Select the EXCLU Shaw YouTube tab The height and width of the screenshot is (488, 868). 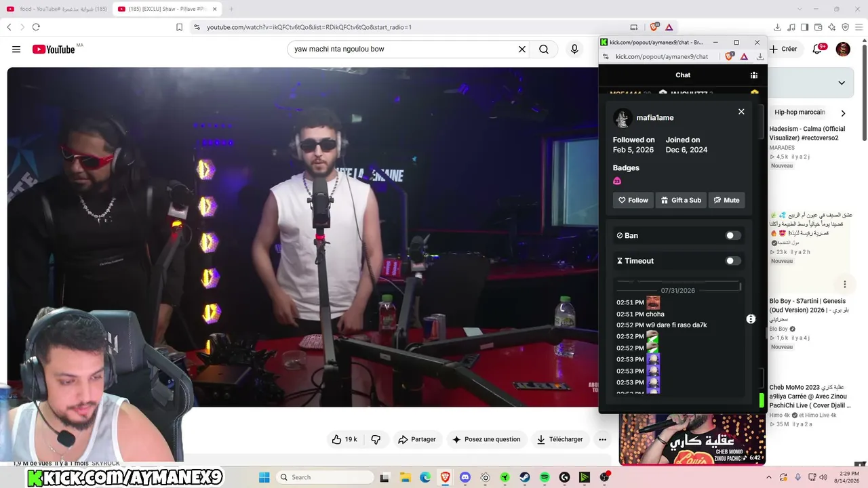[x=167, y=9]
